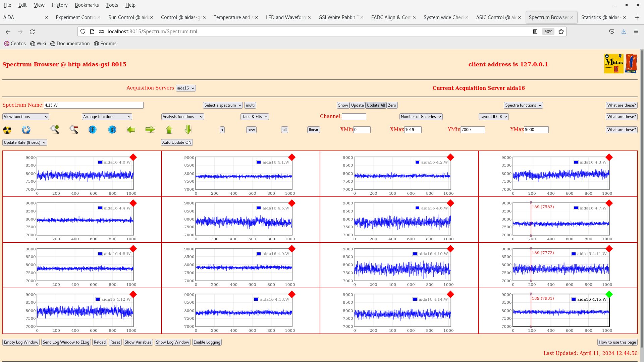Click the blue legend swatch of aida16 4.5.W
The image size is (644, 362).
coord(259,208)
